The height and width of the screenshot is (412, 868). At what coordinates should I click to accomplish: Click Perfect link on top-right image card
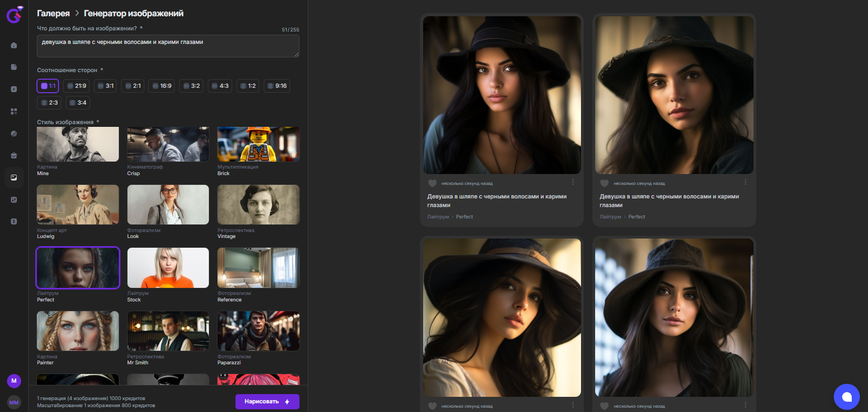point(637,217)
